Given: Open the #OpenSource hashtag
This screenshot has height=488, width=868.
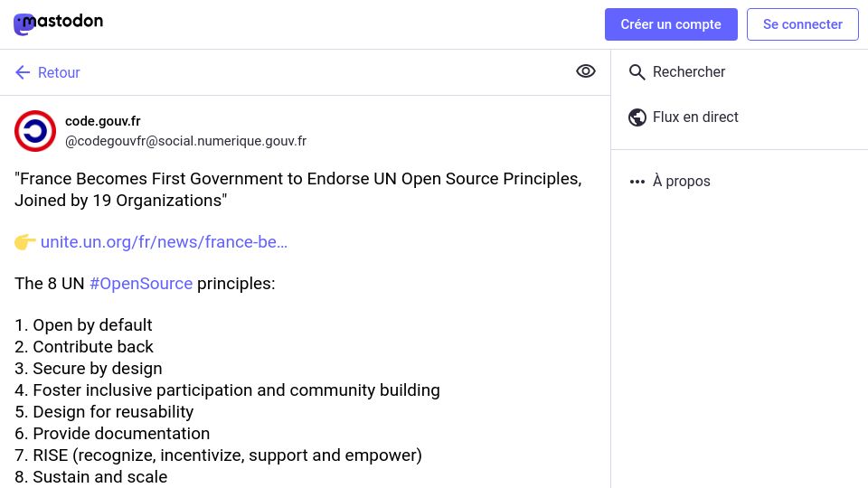Looking at the screenshot, I should tap(141, 283).
